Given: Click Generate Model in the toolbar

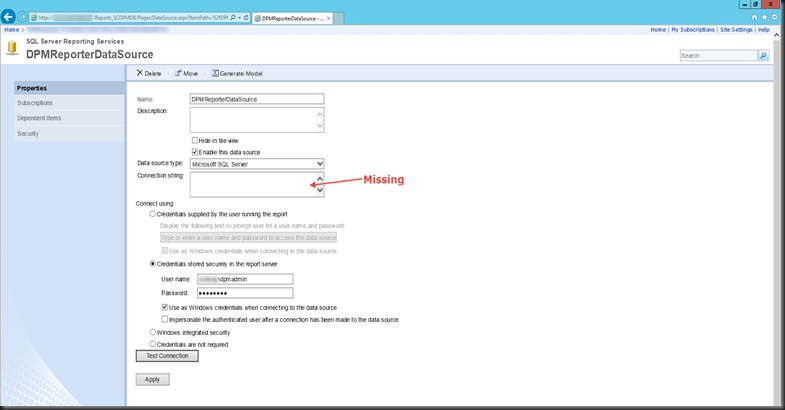Looking at the screenshot, I should pos(241,74).
